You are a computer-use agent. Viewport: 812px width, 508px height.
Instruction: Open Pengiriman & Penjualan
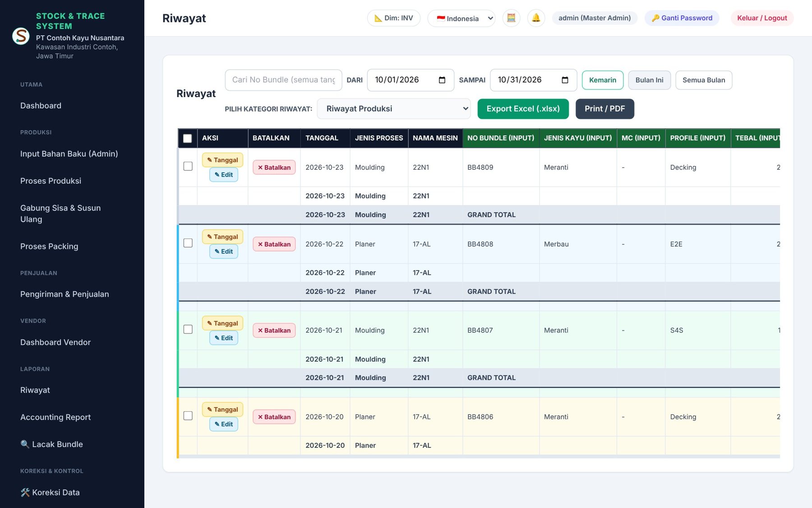point(65,294)
